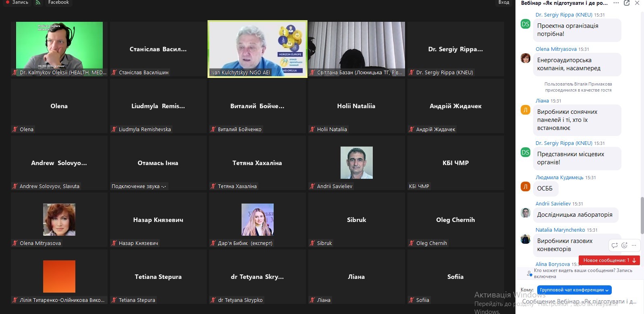The width and height of the screenshot is (644, 314).
Task: Select the orange avatar tile of Лілія Титаренко-Олійникова
Action: 59,276
